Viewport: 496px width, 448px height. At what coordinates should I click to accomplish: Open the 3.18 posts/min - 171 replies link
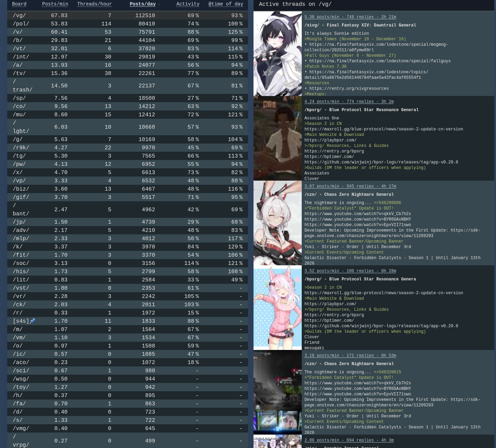[x=350, y=355]
